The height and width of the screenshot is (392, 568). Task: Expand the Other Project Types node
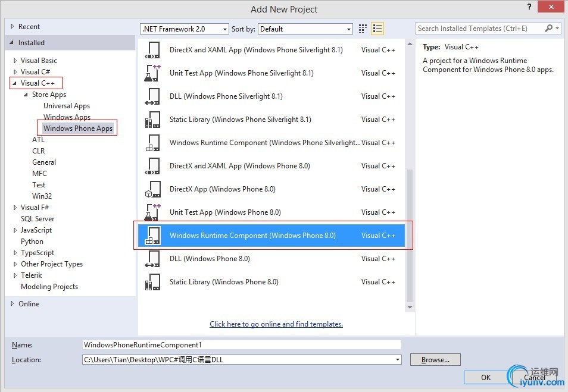pos(15,264)
